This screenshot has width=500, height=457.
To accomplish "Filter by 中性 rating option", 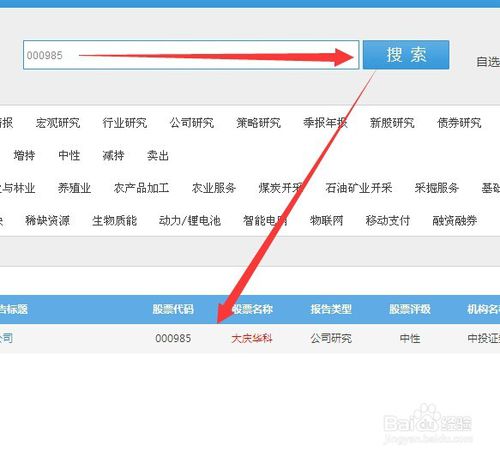I will [x=69, y=155].
